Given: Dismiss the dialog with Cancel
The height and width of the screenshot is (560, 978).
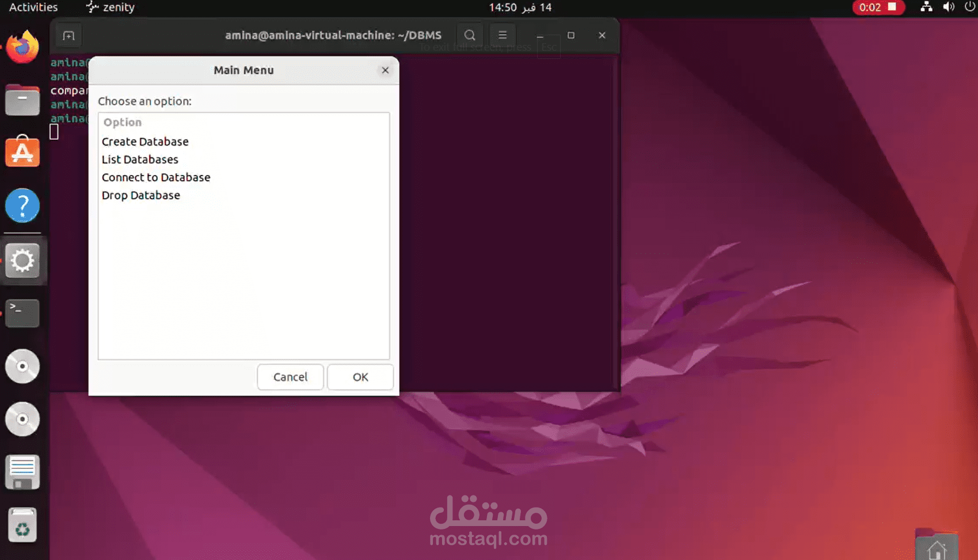Looking at the screenshot, I should click(290, 377).
